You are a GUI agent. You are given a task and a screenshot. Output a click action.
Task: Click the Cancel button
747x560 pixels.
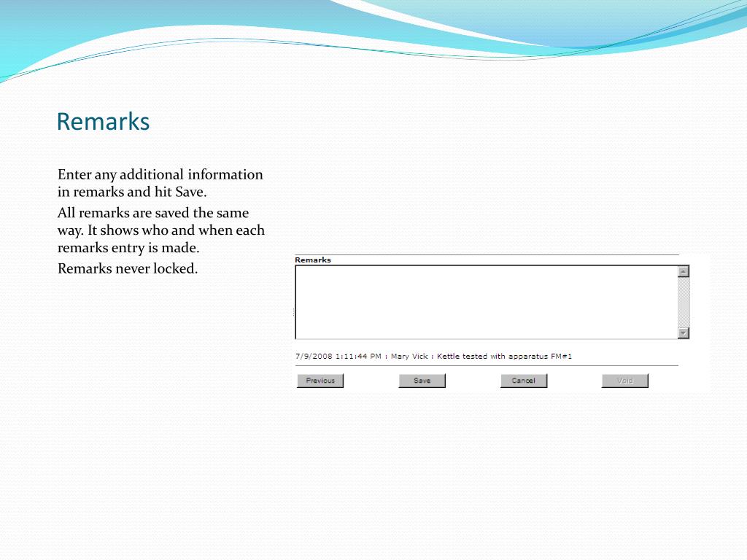[x=524, y=381]
